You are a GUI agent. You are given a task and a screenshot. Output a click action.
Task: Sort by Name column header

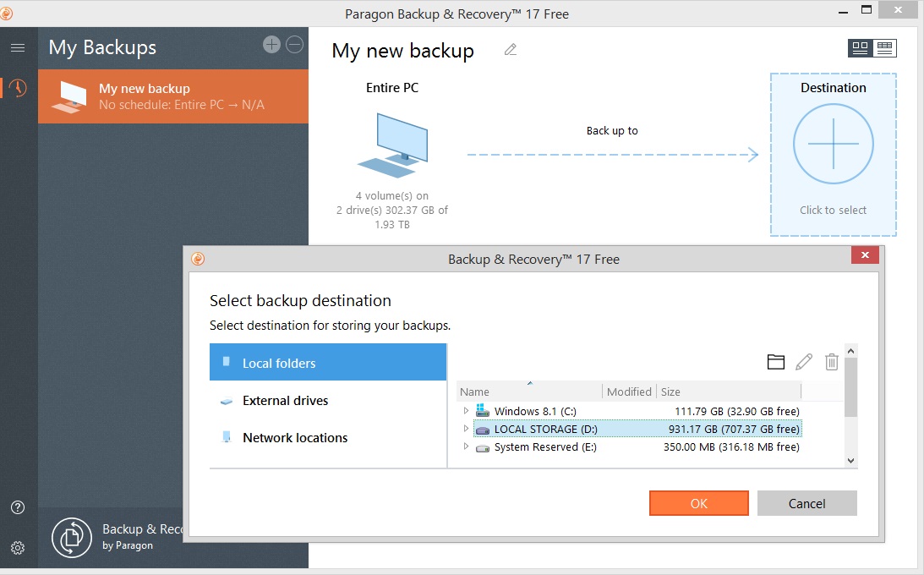coord(529,392)
